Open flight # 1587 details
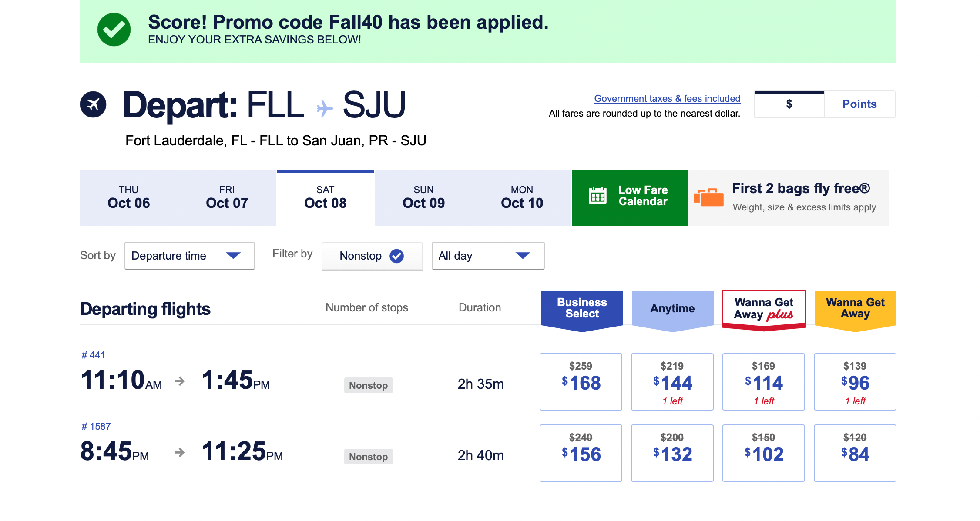The width and height of the screenshot is (980, 521). point(96,426)
